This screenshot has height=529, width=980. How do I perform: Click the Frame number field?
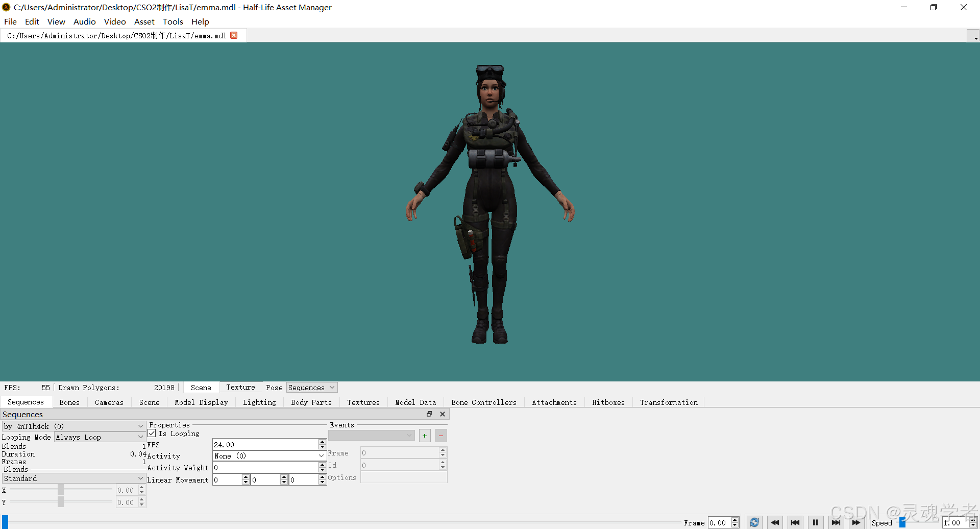point(720,522)
